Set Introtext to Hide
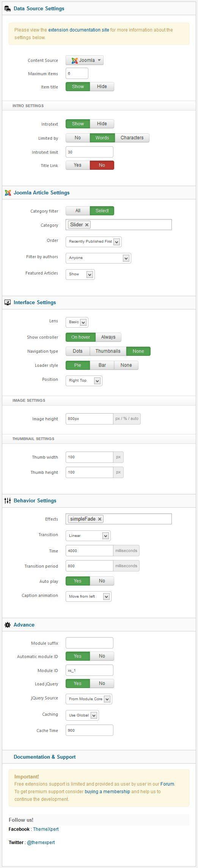198x868 pixels. click(102, 124)
